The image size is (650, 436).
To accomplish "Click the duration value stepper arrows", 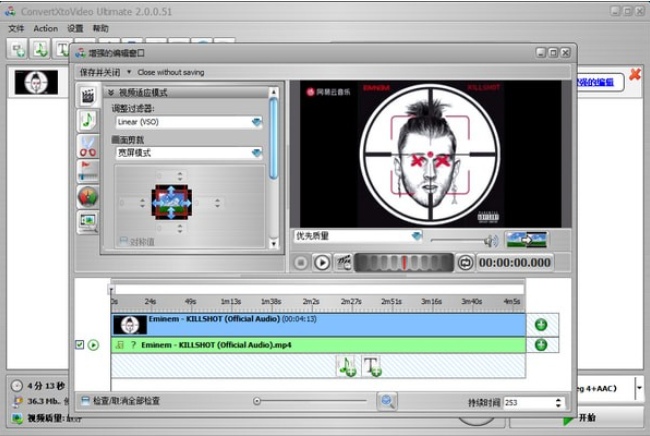I will pos(558,402).
